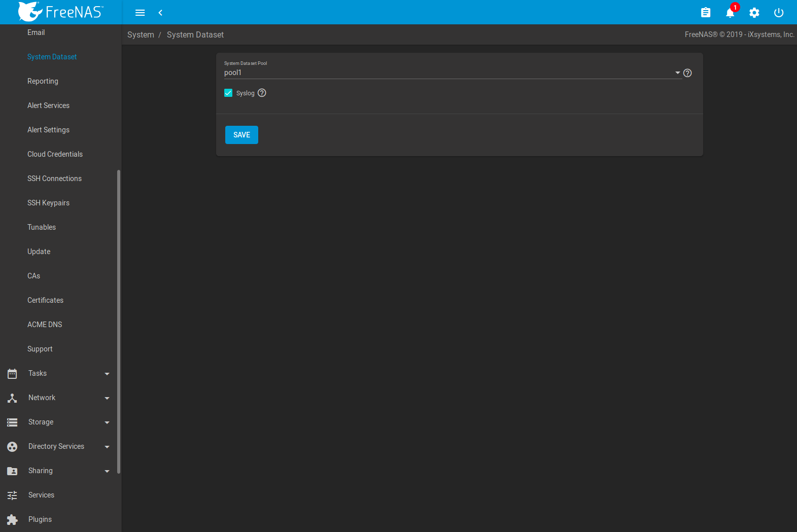Click the Tasks calendar icon

click(12, 374)
